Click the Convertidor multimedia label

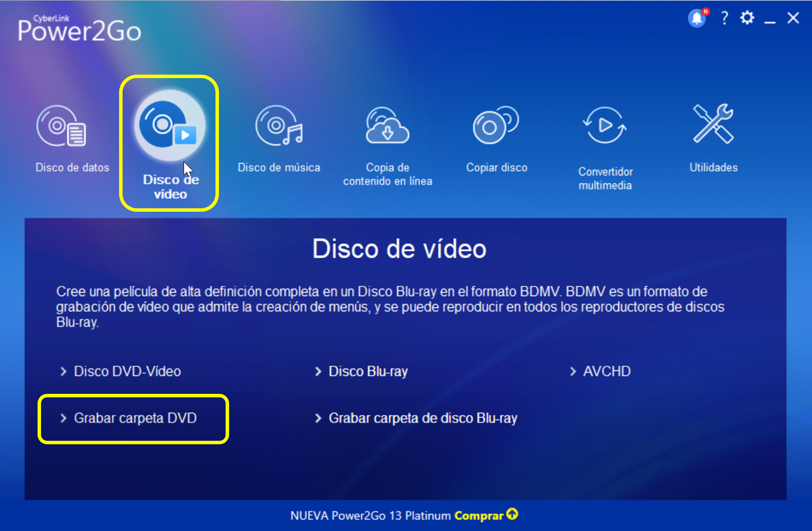[x=605, y=178]
